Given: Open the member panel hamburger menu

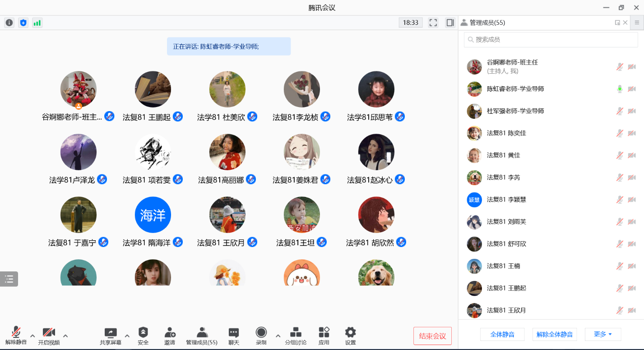Looking at the screenshot, I should (x=637, y=23).
